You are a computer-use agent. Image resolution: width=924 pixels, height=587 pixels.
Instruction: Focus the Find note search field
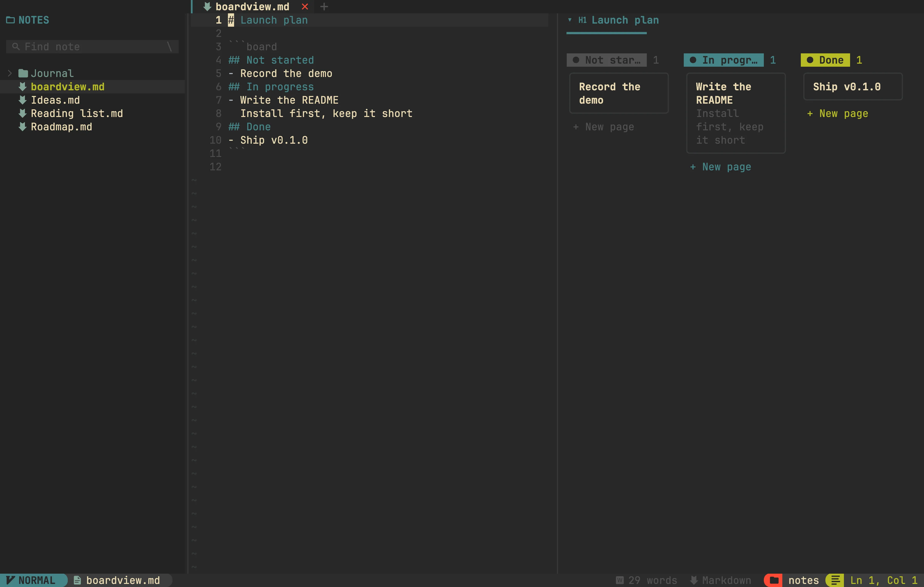pos(92,47)
